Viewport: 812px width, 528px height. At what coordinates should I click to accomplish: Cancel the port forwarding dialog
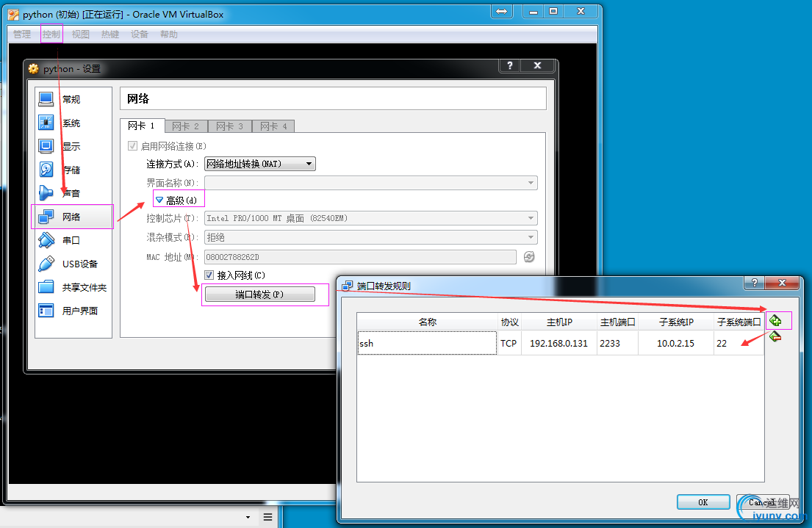763,502
